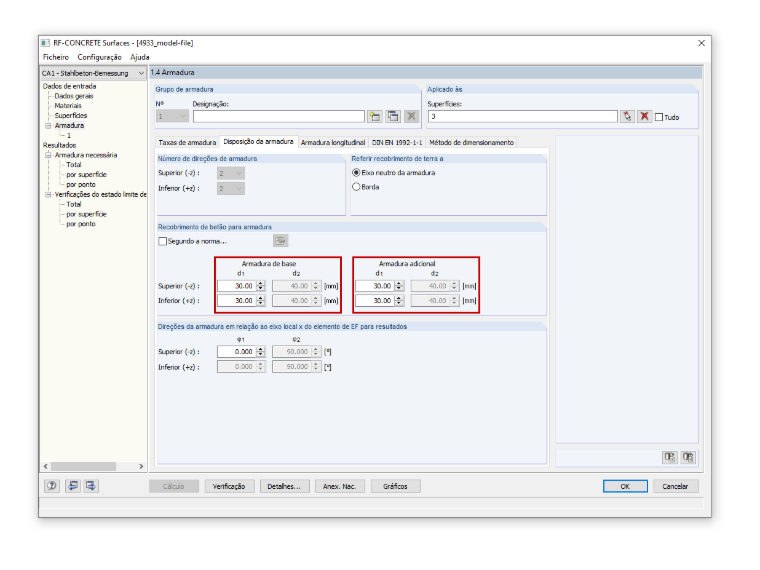
Task: Click the Verificação button
Action: [229, 486]
